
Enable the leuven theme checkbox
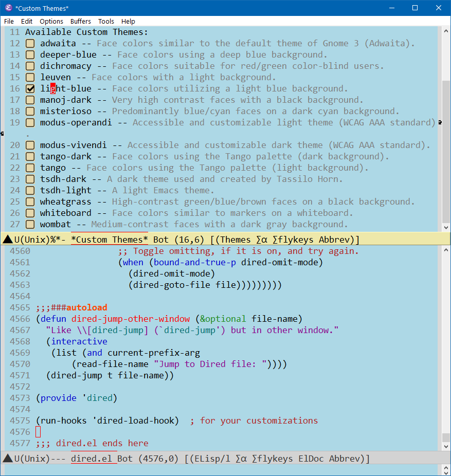(30, 78)
